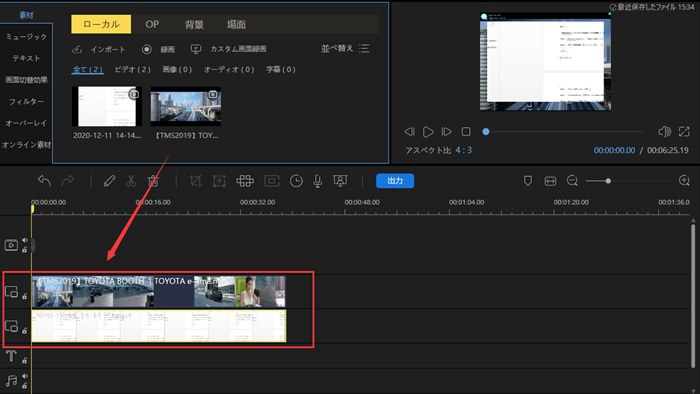Filter media by ビデオ(2)
The height and width of the screenshot is (394, 700).
(x=133, y=70)
